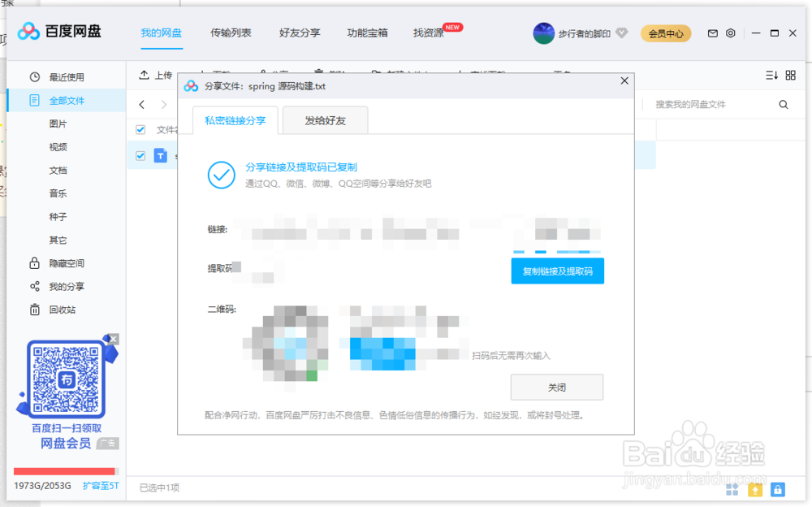Screen dimensions: 812x507
Task: Click the user avatar 步行者的脚印
Action: click(544, 33)
